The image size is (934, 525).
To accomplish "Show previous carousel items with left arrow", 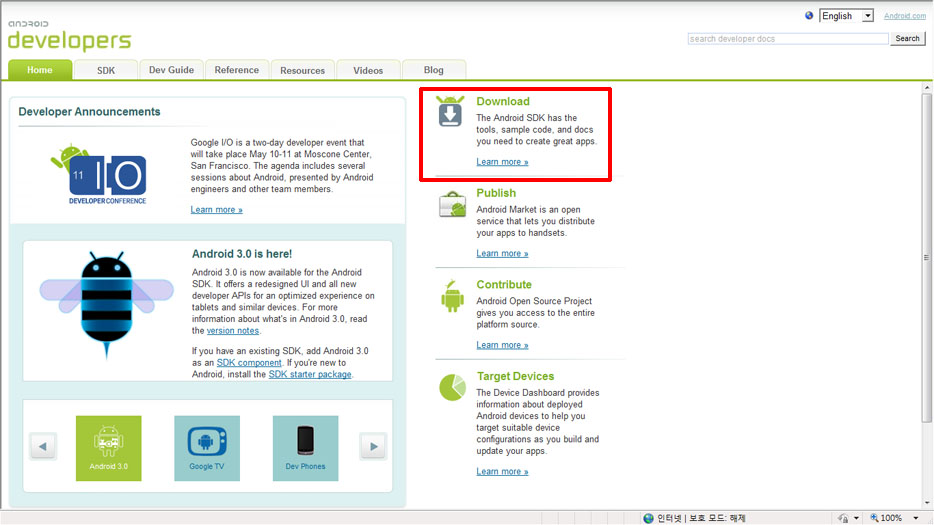I will point(43,446).
